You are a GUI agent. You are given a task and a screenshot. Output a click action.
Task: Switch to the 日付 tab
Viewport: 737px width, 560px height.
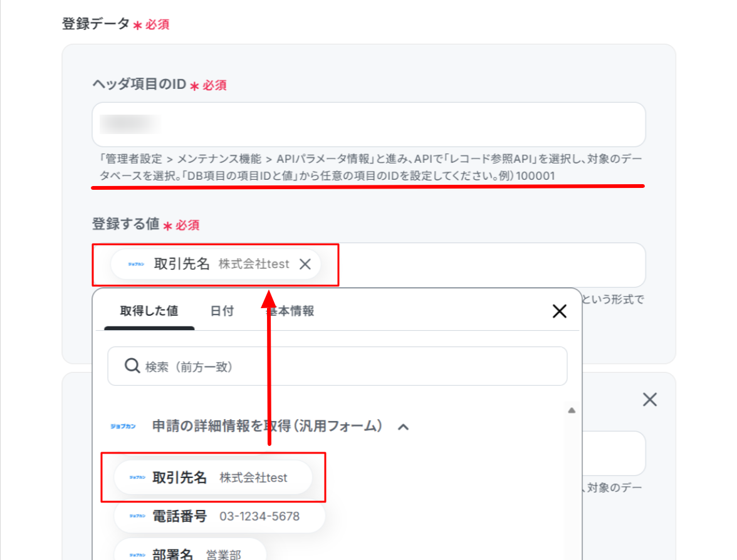(x=222, y=311)
